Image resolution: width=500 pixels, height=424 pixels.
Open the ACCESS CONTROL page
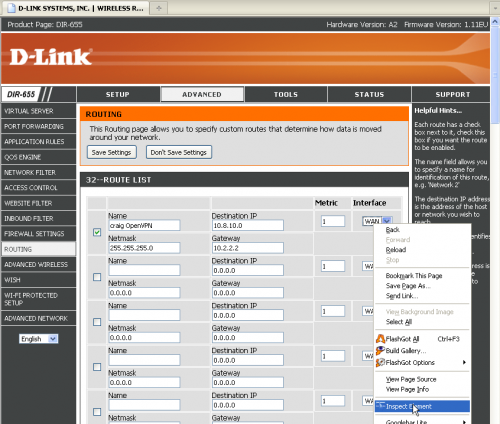tap(38, 188)
